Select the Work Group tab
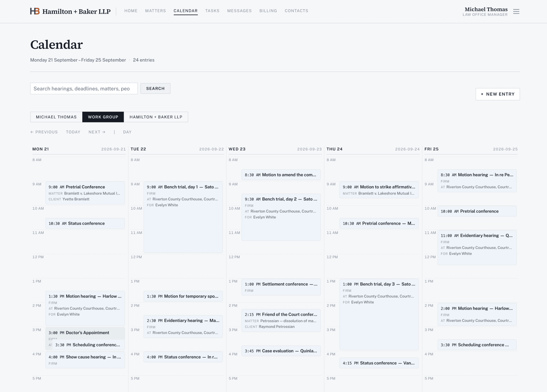547x392 pixels. click(103, 117)
